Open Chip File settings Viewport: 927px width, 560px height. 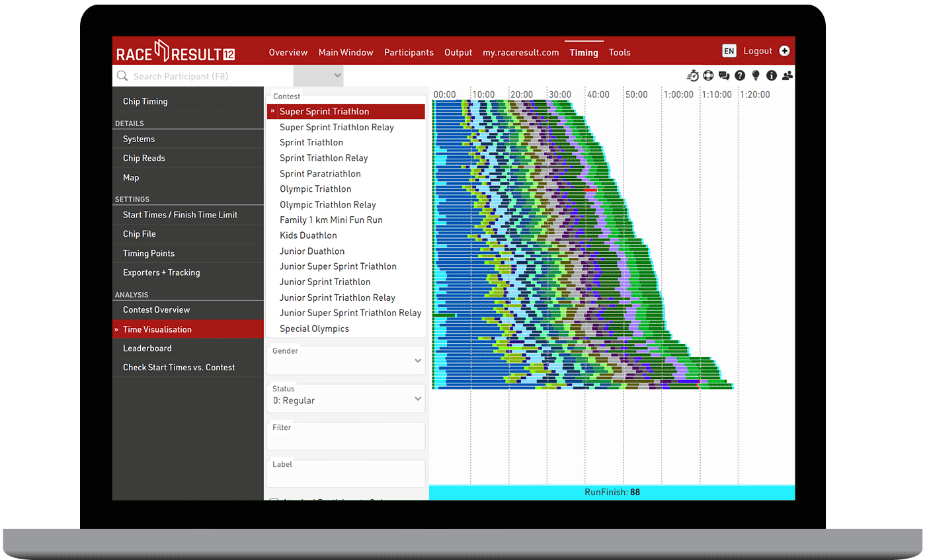(x=188, y=234)
